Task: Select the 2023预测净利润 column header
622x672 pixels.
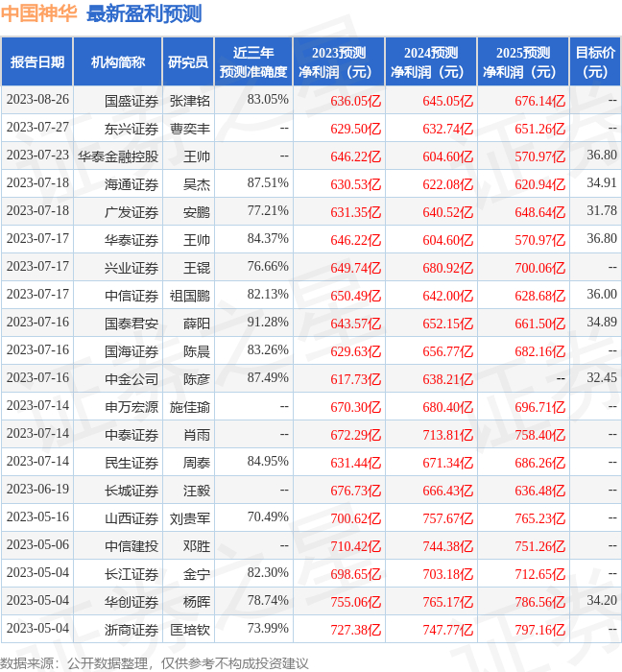Action: click(x=339, y=61)
